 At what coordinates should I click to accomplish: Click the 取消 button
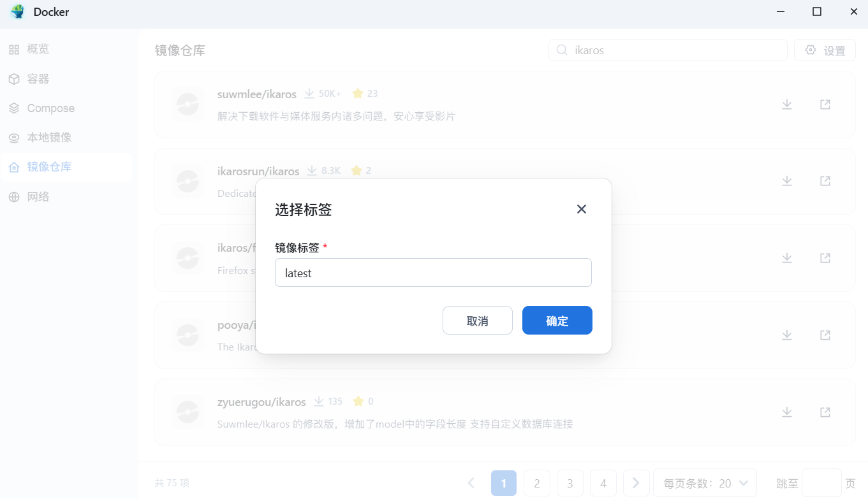point(478,321)
